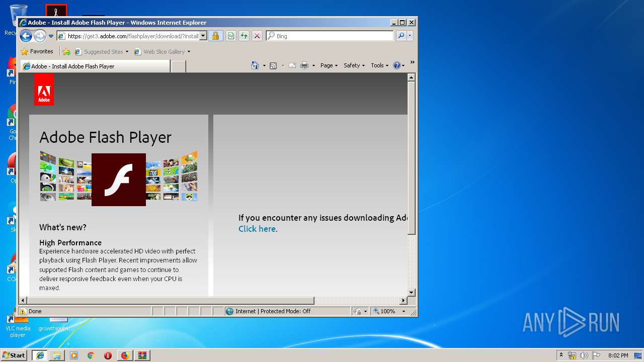Click the volume speaker tray icon

click(584, 355)
